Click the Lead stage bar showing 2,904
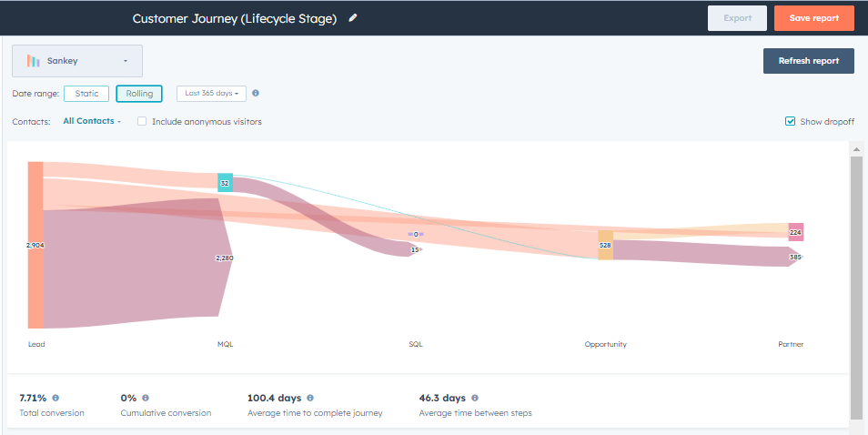This screenshot has width=868, height=435. (35, 245)
